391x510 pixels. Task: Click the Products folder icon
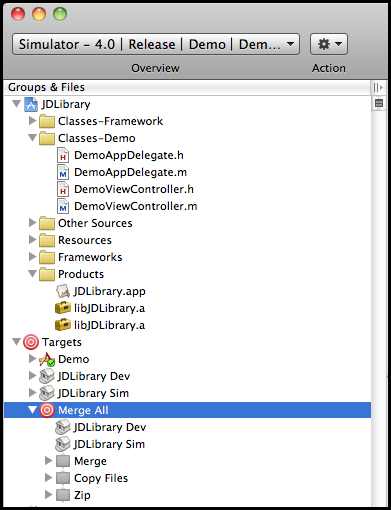click(47, 274)
